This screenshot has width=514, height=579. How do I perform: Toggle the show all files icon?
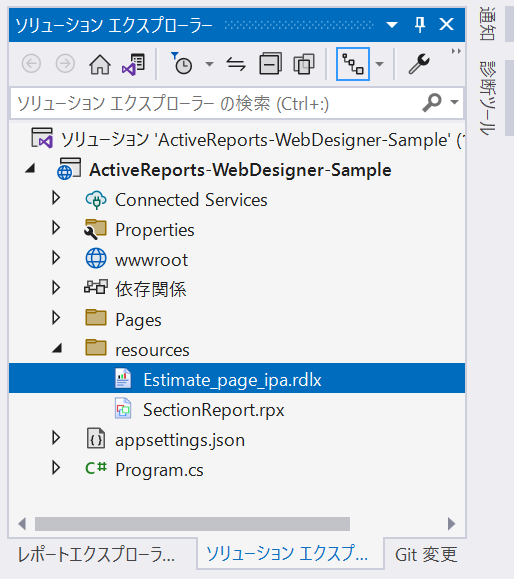(x=304, y=64)
